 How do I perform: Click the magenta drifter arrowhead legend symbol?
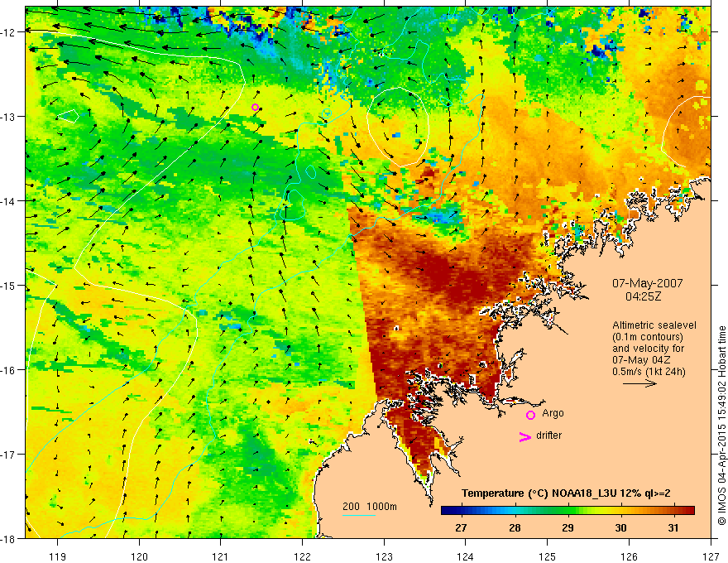click(x=524, y=437)
